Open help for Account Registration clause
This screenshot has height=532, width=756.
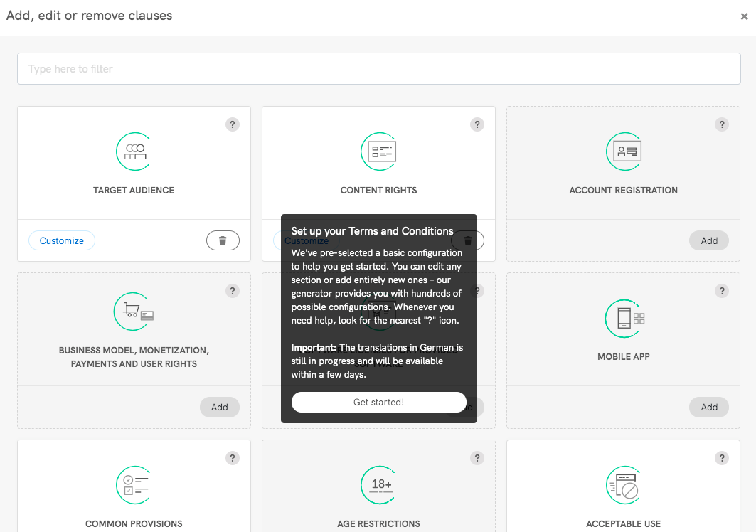coord(722,124)
